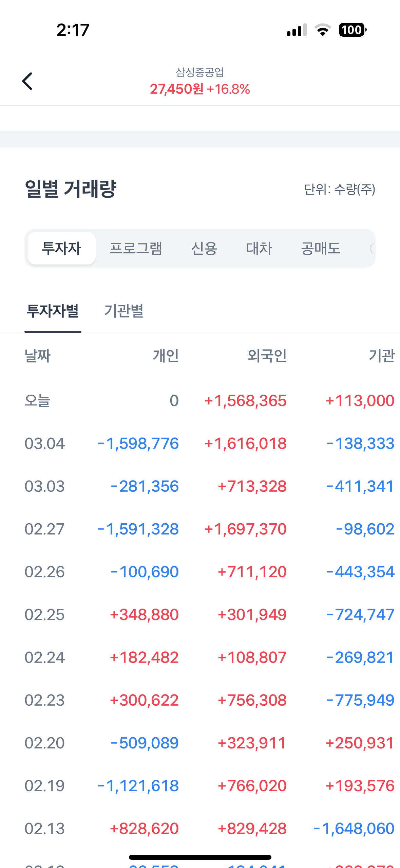
Task: Tap the 개인 column header
Action: [x=166, y=356]
